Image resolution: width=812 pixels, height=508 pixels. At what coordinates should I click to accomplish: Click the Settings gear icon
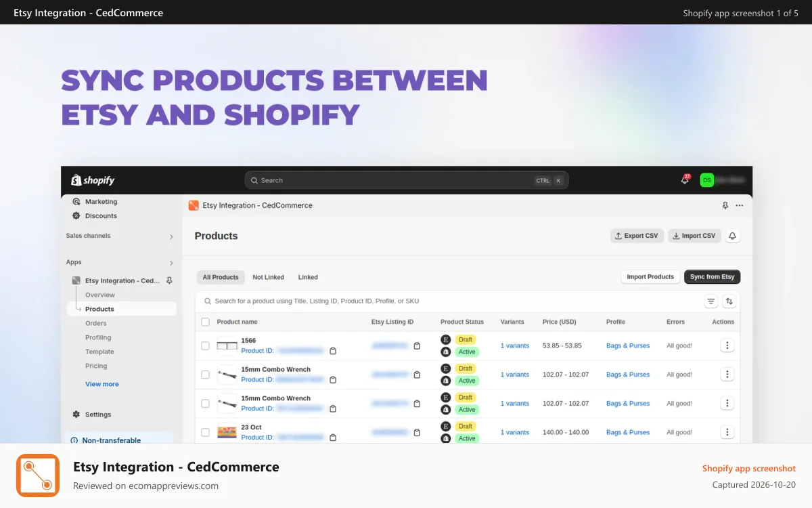76,415
